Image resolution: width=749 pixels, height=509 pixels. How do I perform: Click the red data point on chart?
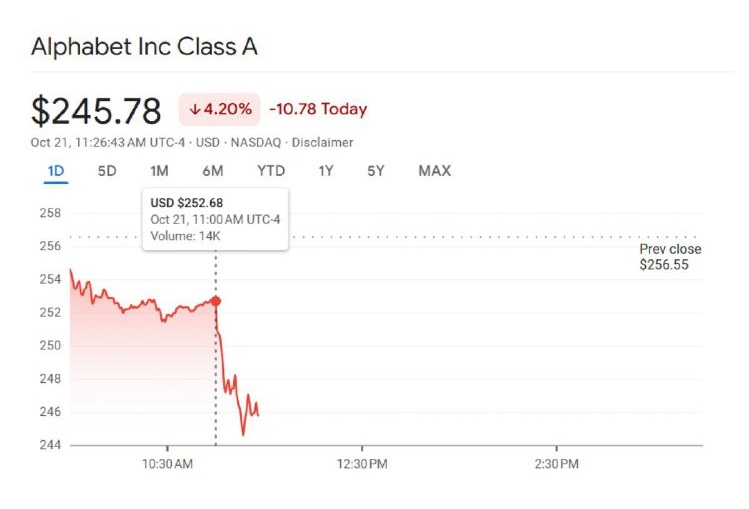point(216,301)
